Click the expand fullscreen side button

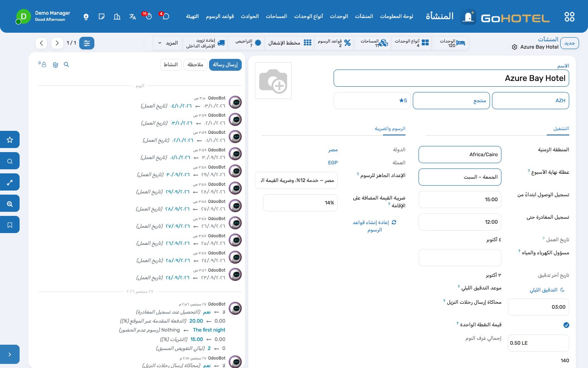(x=10, y=182)
